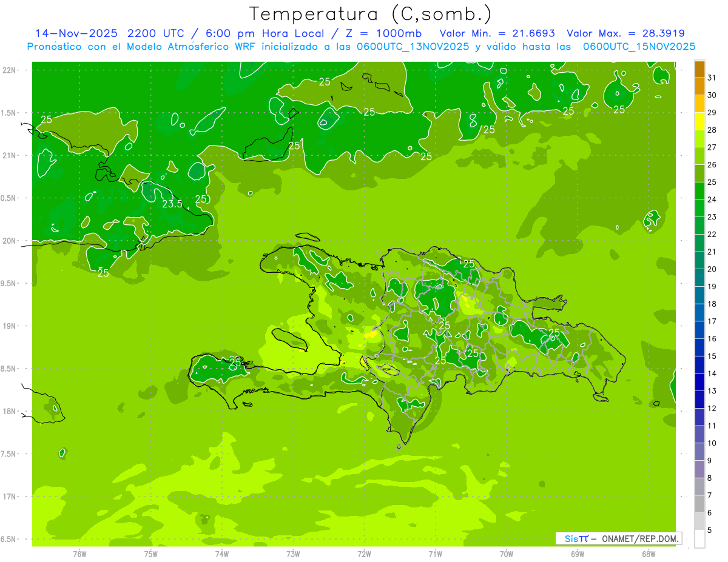The height and width of the screenshot is (562, 728).
Task: Click the title 'Temperatura (C,somb.)'
Action: pos(371,14)
